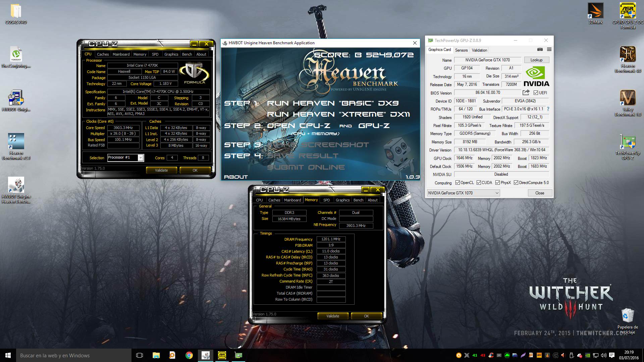The height and width of the screenshot is (362, 644).
Task: Open the Papelera de reciclaje icon
Action: (x=628, y=321)
